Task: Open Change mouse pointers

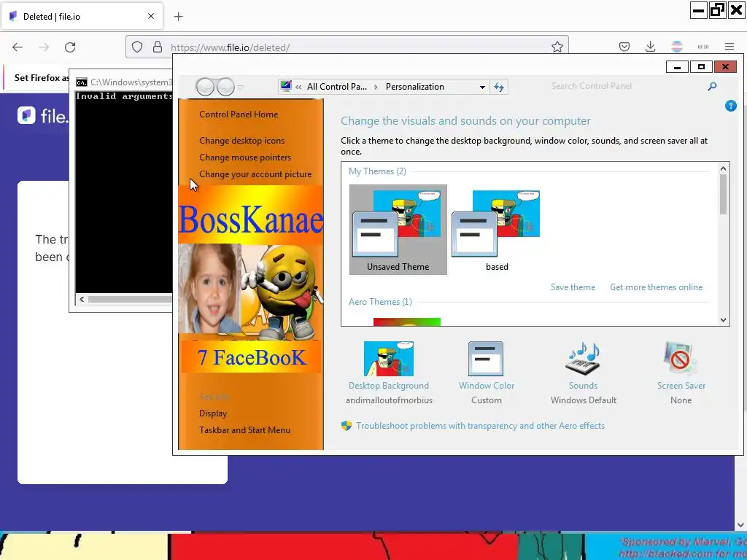Action: pos(245,157)
